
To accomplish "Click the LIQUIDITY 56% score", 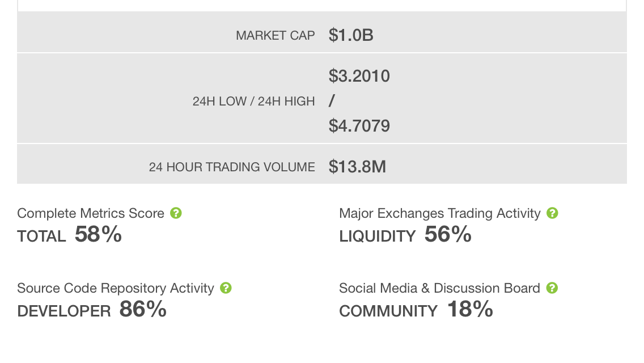I will point(405,235).
